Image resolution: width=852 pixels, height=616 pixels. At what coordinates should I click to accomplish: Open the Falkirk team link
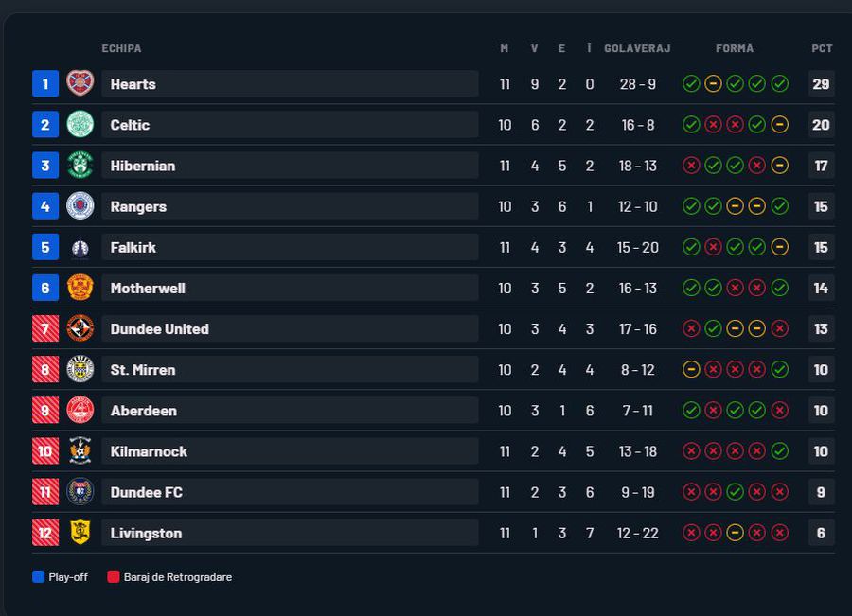tap(133, 247)
